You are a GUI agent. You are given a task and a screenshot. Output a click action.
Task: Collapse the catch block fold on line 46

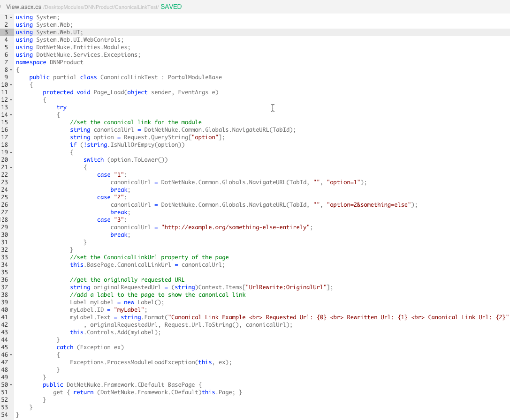click(x=11, y=355)
